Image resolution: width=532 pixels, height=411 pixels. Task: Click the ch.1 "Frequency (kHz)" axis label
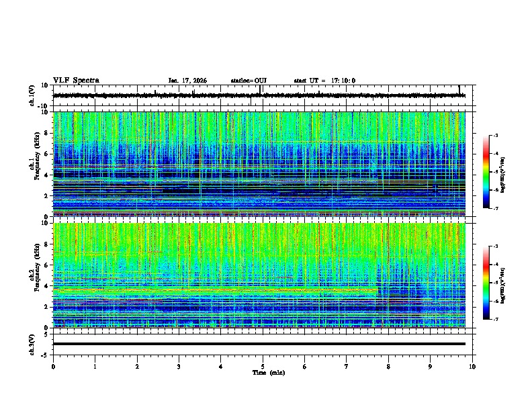37,156
